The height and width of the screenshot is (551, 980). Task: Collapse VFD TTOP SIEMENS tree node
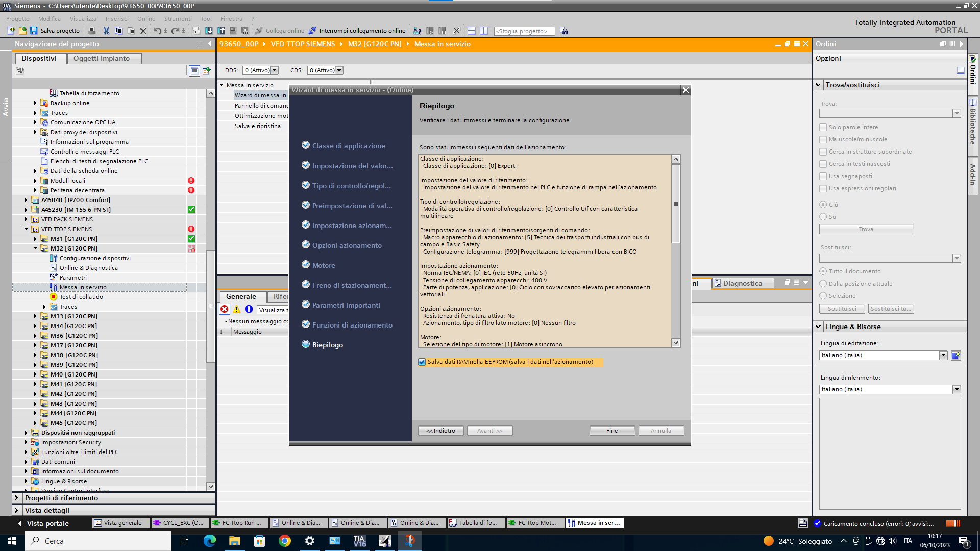pos(26,229)
